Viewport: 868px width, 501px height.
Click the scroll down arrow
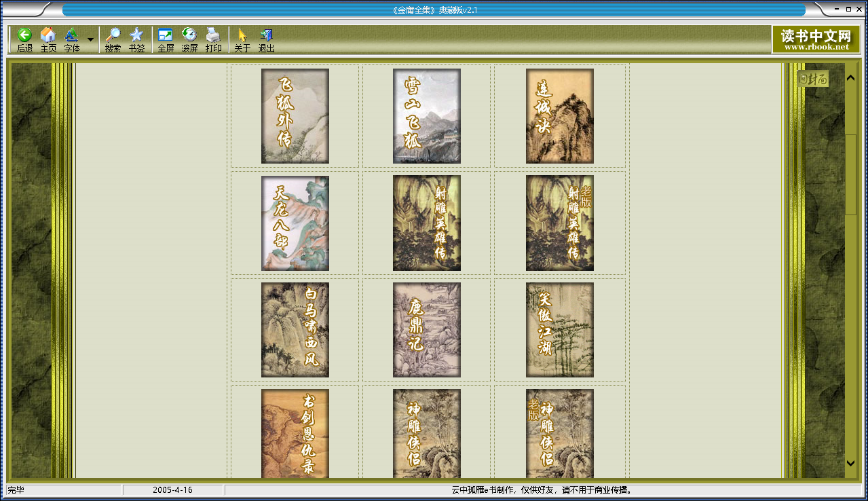click(850, 463)
